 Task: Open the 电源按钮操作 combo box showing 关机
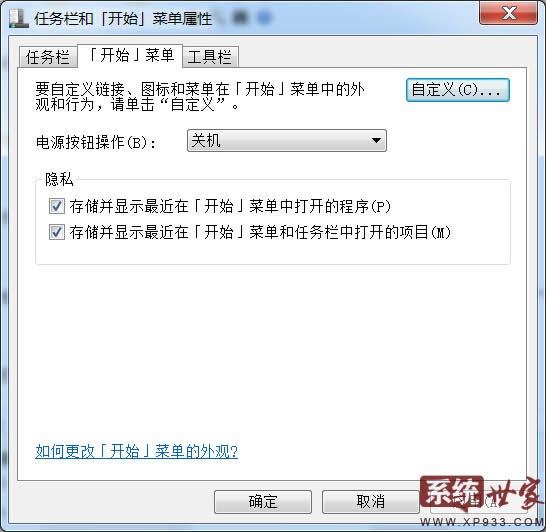click(287, 141)
